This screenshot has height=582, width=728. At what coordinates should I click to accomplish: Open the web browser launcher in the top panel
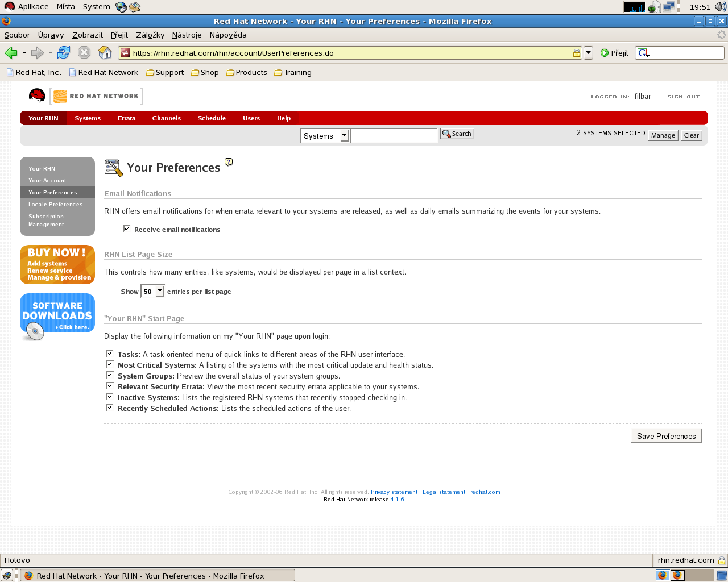point(121,7)
